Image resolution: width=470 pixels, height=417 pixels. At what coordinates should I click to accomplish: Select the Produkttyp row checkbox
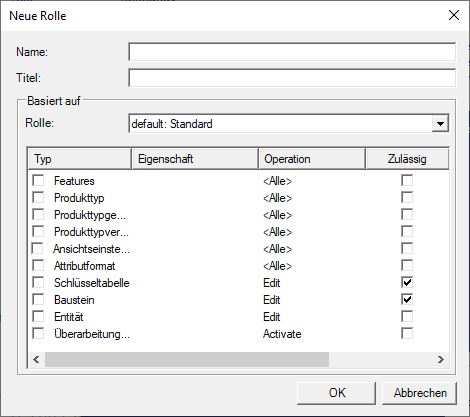coord(38,198)
